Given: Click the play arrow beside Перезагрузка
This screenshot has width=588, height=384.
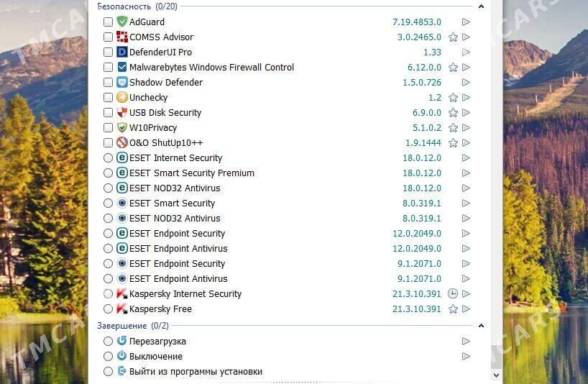Looking at the screenshot, I should point(466,342).
